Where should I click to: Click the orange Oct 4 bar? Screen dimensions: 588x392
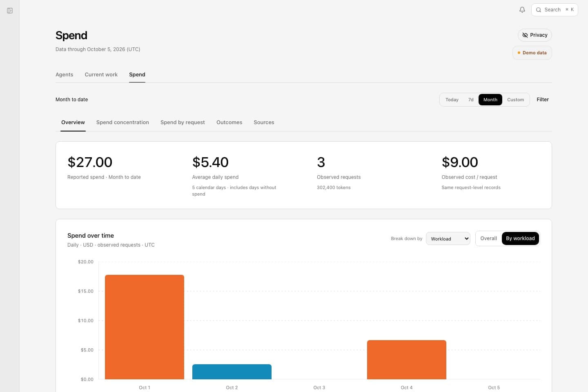407,360
